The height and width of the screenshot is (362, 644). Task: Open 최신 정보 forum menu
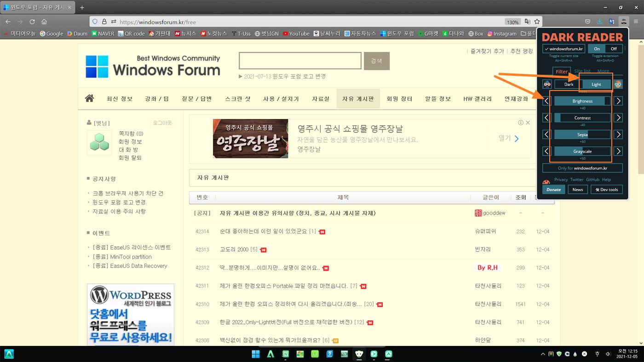(120, 99)
